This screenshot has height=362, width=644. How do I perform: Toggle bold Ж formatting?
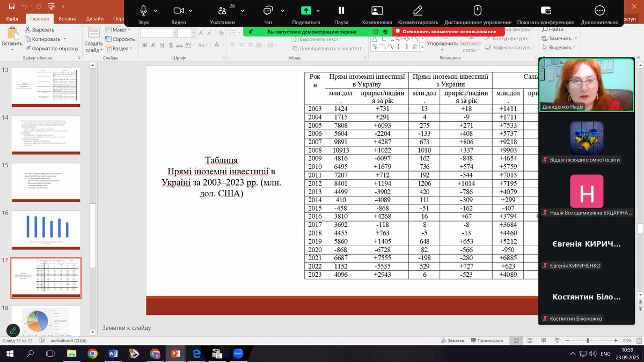145,45
